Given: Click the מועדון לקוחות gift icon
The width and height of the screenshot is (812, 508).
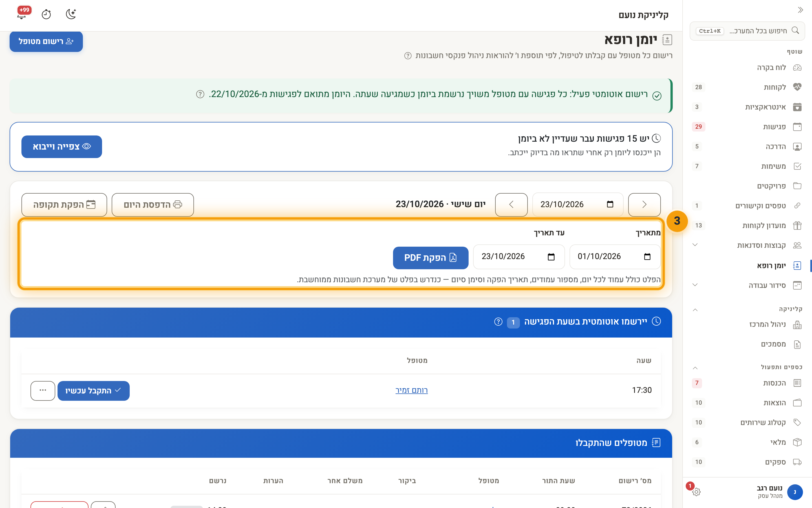Looking at the screenshot, I should 797,225.
